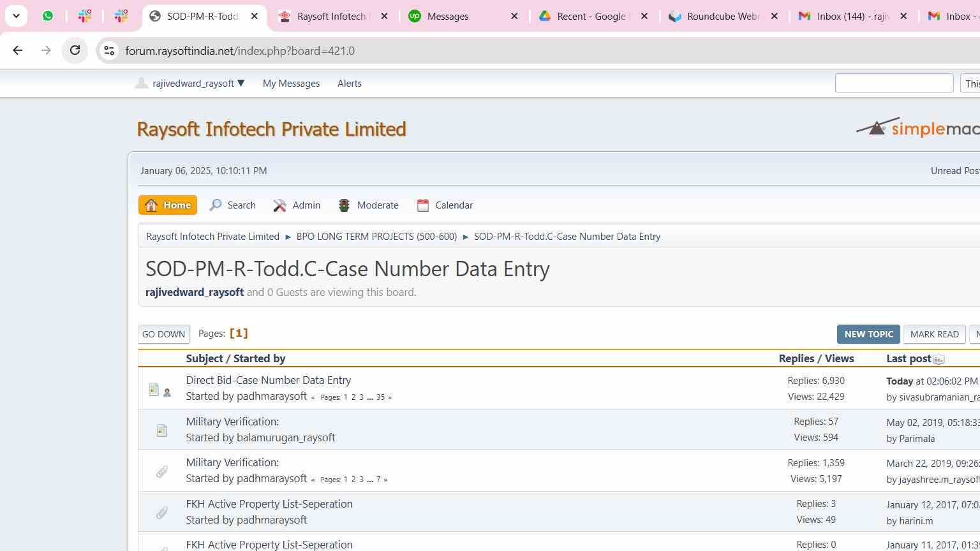This screenshot has width=980, height=551.
Task: Mark the board read with MARK READ
Action: 934,334
